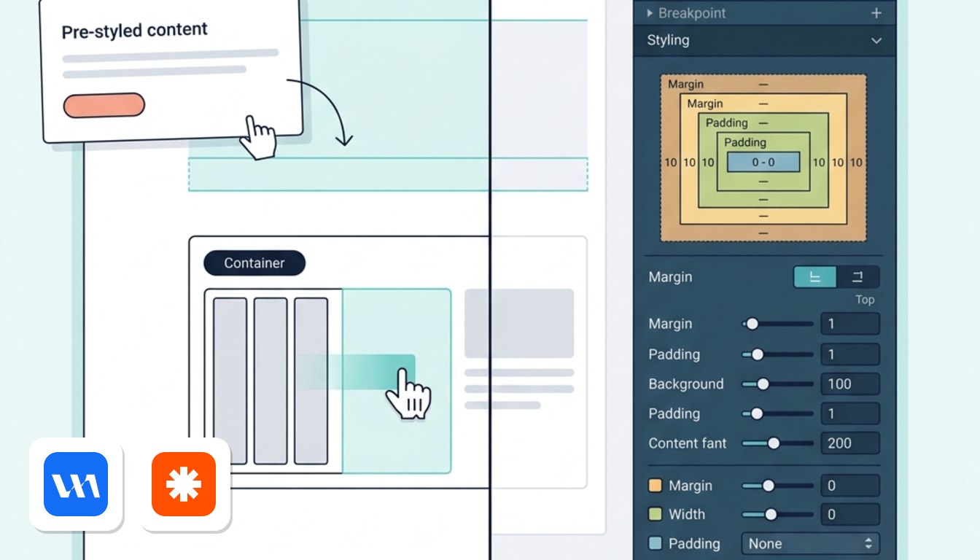Screen dimensions: 980x560
Task: Click the Top label under Margin toggle
Action: point(865,300)
